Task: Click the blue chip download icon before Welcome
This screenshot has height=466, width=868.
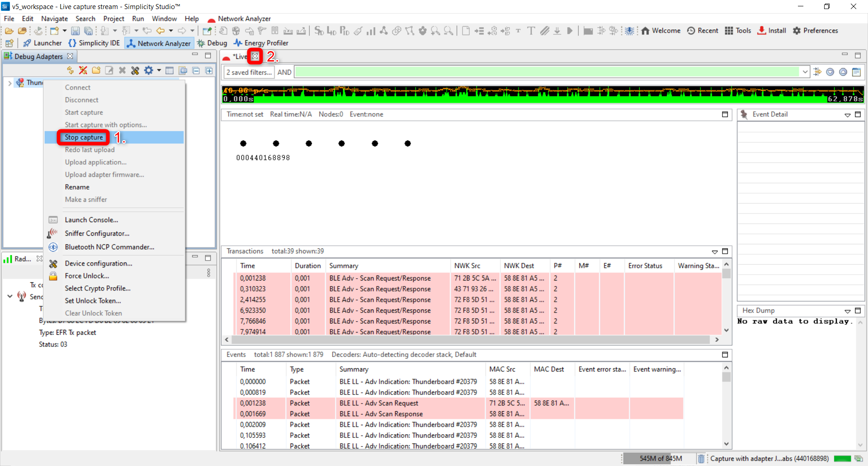Action: click(x=629, y=31)
